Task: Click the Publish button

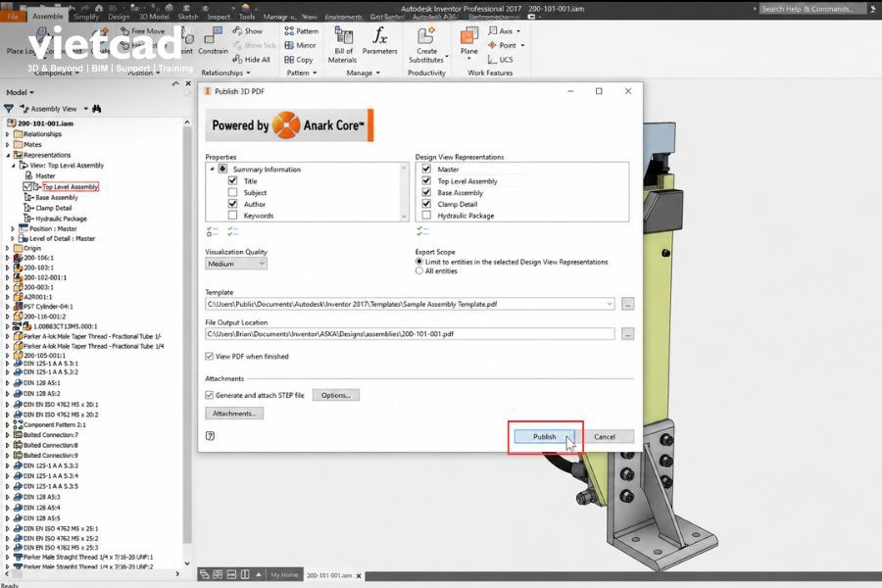Action: (x=544, y=437)
